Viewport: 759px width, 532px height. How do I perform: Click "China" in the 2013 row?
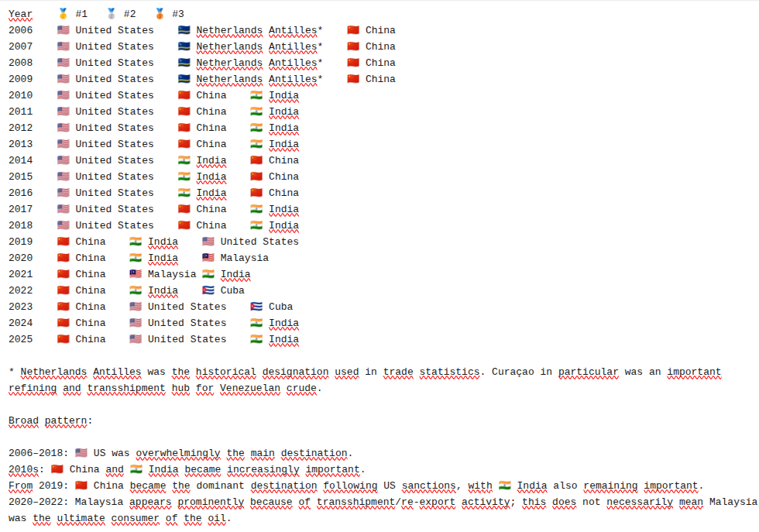point(211,144)
